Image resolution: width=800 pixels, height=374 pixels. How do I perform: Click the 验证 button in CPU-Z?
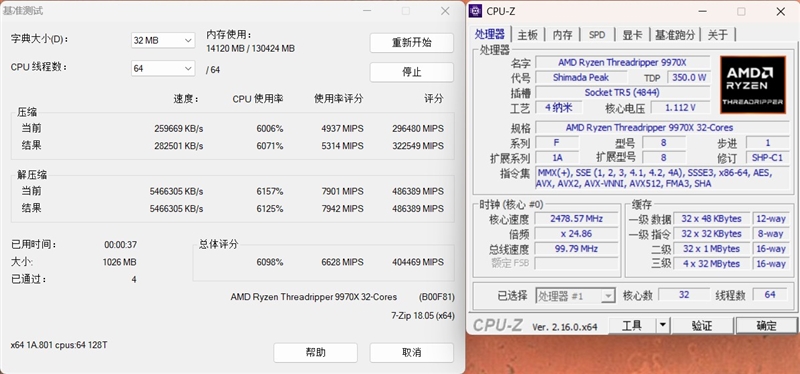tap(702, 325)
